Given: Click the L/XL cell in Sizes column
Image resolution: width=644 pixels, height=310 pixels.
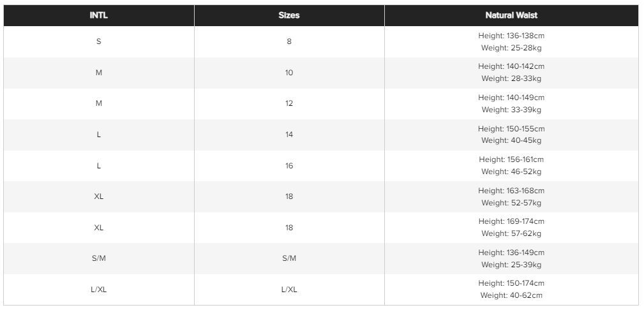Looking at the screenshot, I should 289,290.
